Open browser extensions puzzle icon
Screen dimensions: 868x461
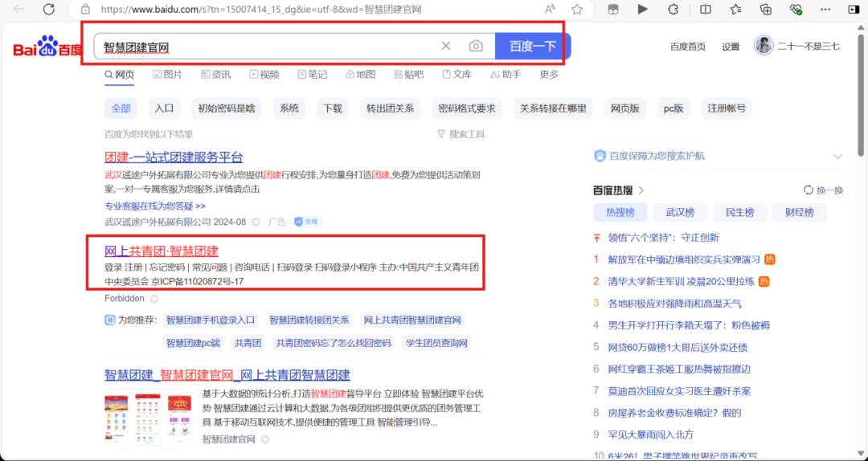[x=674, y=10]
